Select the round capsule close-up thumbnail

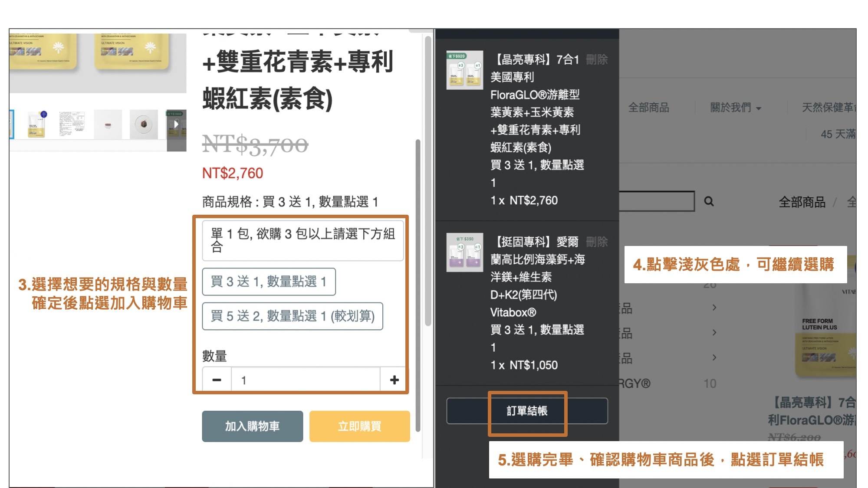[143, 124]
